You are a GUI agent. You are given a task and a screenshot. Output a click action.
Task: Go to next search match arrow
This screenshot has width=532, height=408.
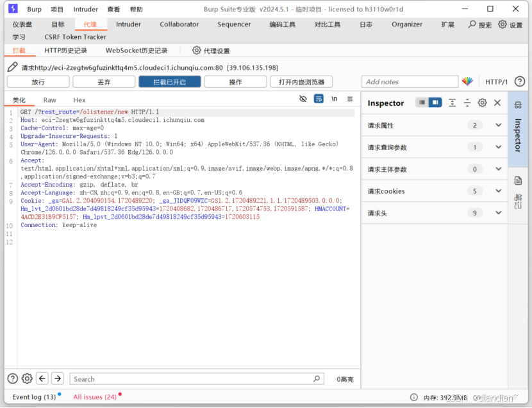coord(58,378)
